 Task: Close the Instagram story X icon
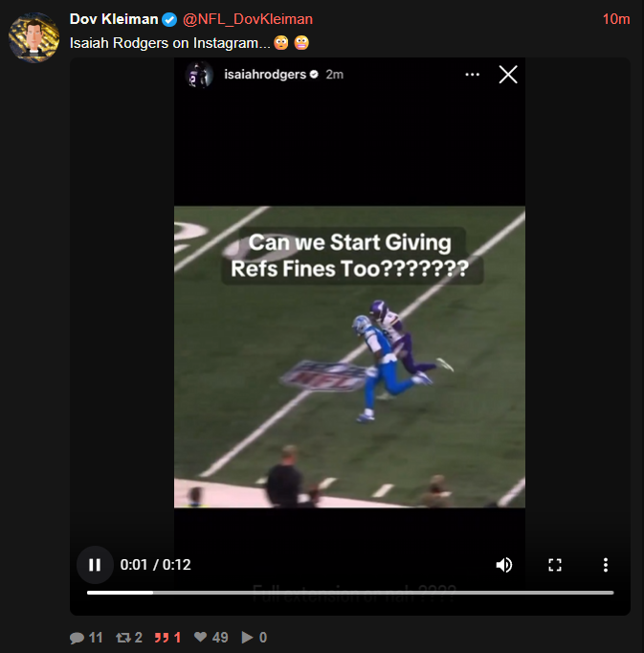[x=508, y=75]
